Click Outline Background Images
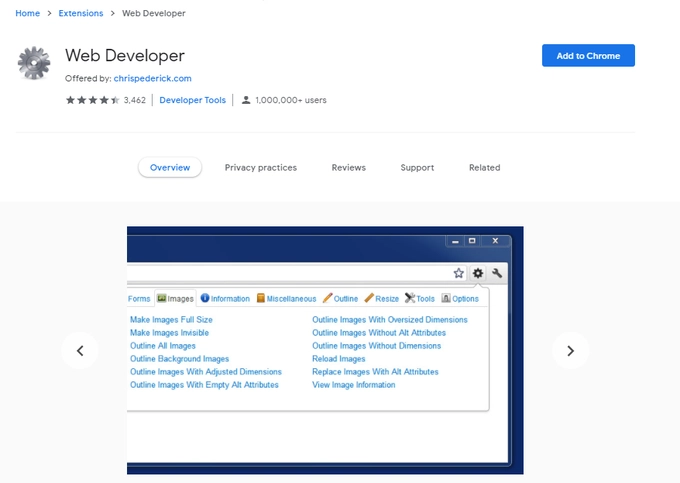Image resolution: width=680 pixels, height=483 pixels. pyautogui.click(x=180, y=359)
